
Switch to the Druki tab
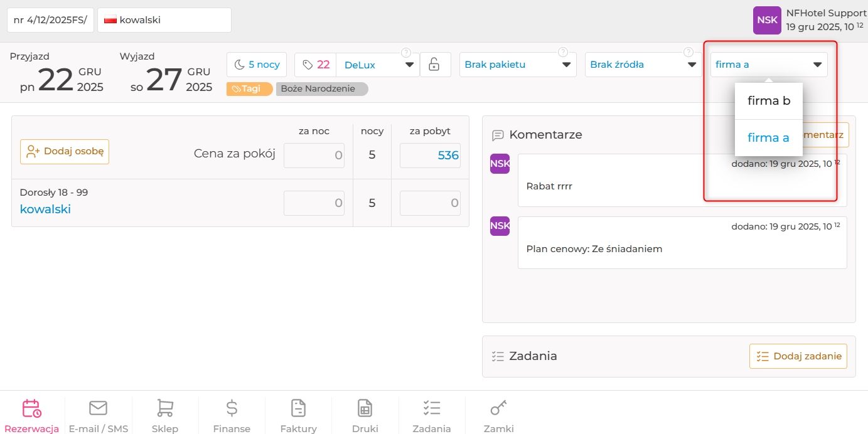pyautogui.click(x=365, y=416)
